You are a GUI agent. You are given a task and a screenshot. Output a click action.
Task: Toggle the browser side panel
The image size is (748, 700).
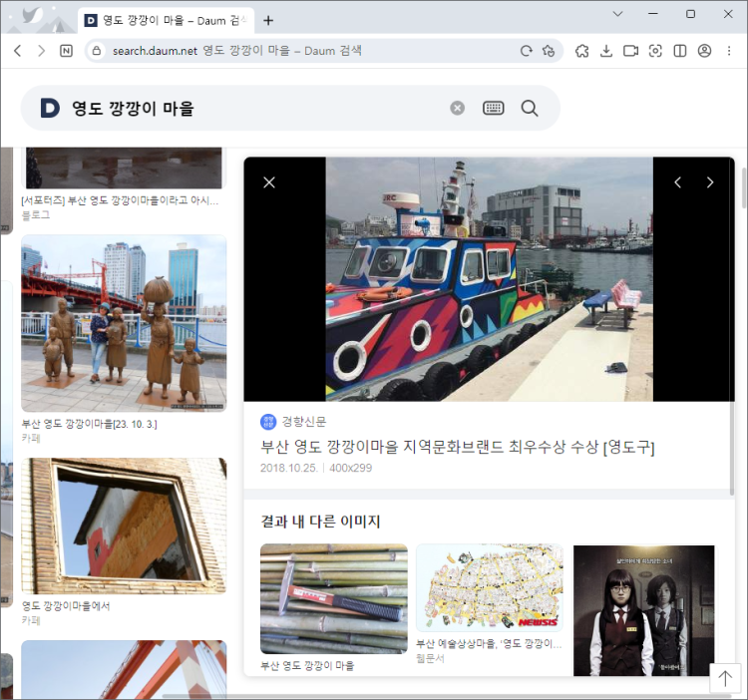(680, 51)
